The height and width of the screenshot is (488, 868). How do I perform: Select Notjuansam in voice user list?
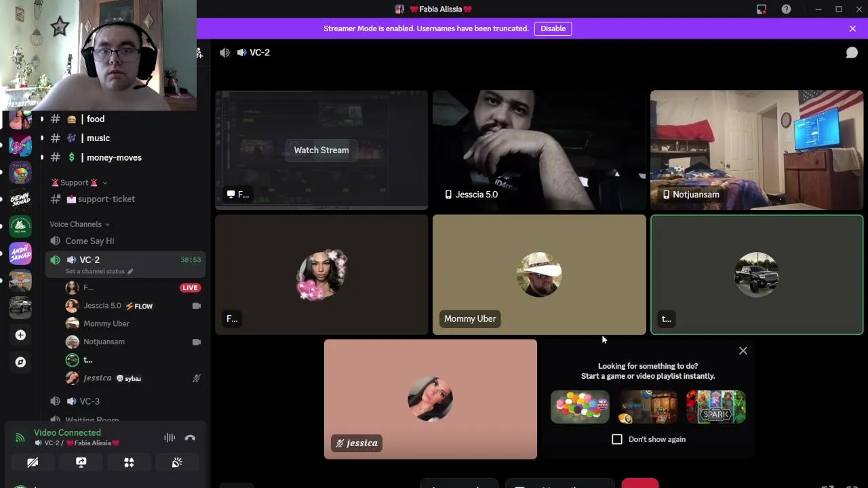[x=132, y=342]
